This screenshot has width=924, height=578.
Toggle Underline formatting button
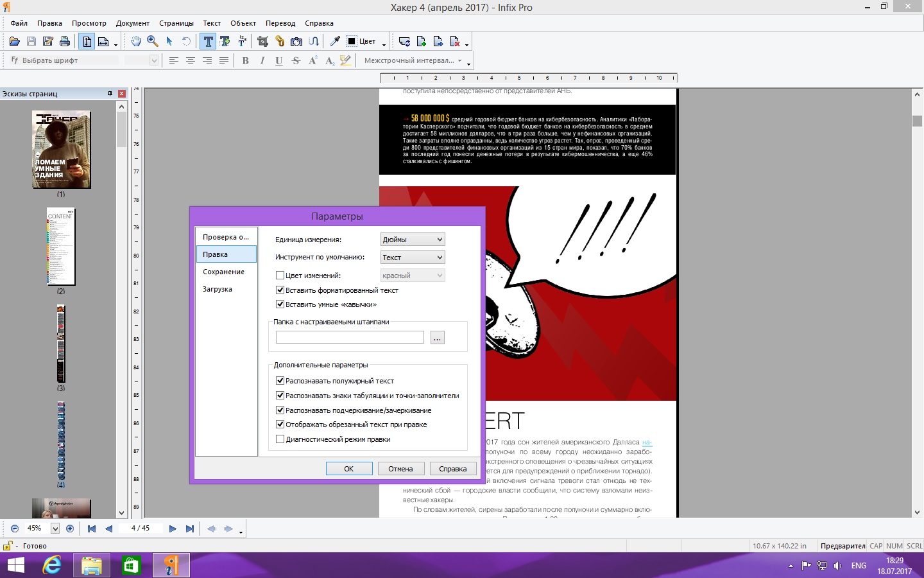(279, 60)
